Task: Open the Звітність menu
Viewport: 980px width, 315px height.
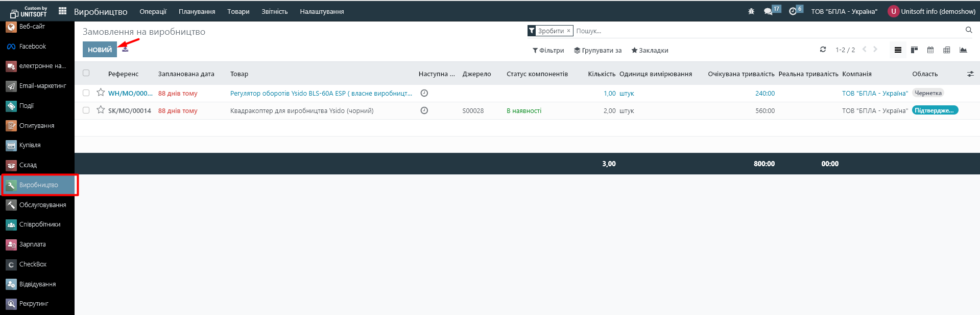Action: [x=274, y=11]
